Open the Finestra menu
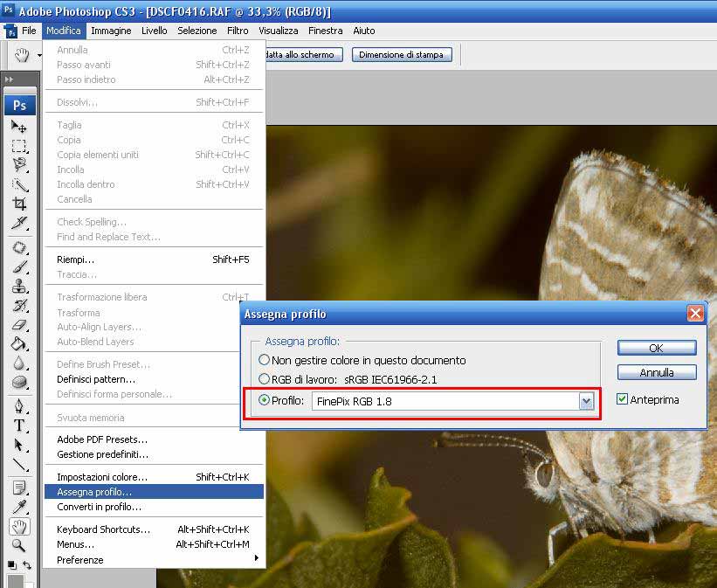This screenshot has width=717, height=588. (326, 31)
